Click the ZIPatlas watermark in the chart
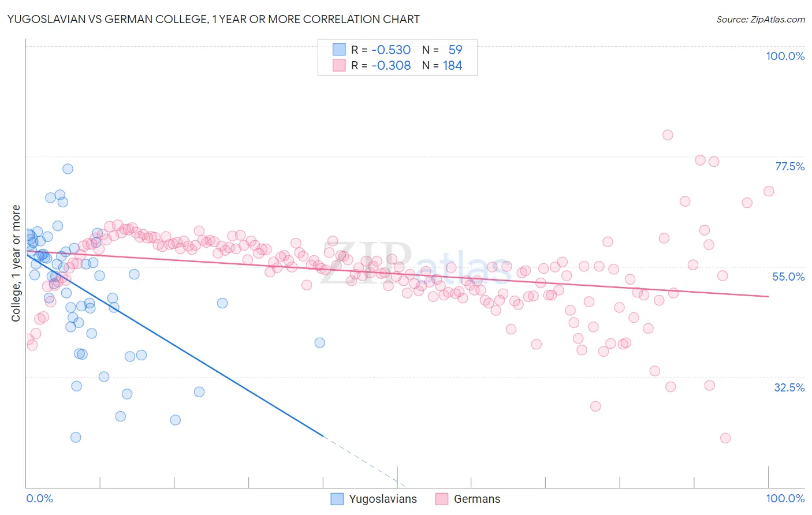This screenshot has height=515, width=812. [x=415, y=264]
